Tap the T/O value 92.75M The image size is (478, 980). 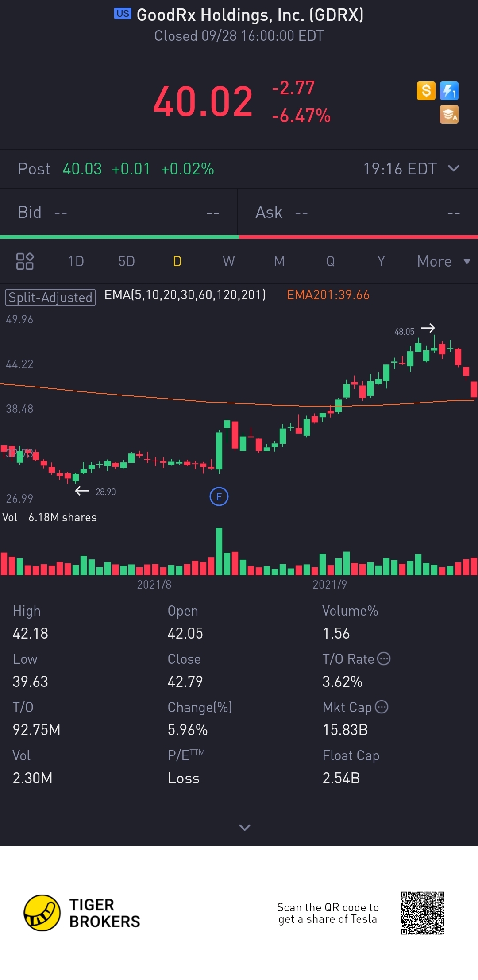point(36,730)
